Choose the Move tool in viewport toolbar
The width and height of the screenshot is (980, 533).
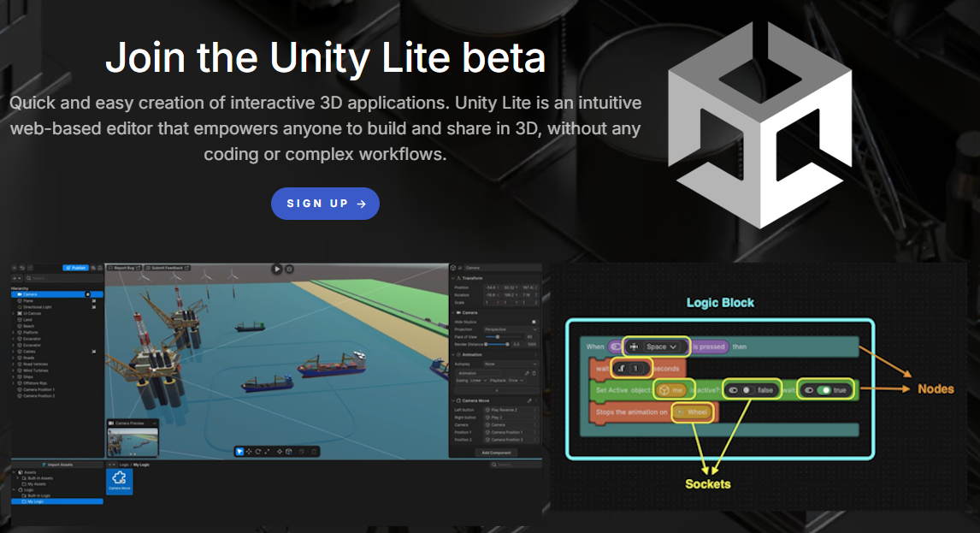tap(249, 451)
